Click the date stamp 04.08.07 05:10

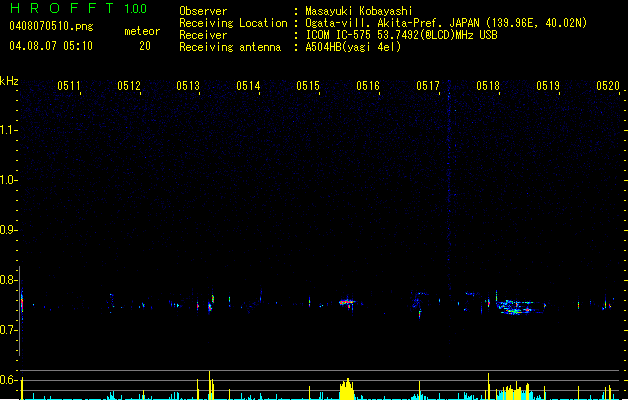click(51, 46)
